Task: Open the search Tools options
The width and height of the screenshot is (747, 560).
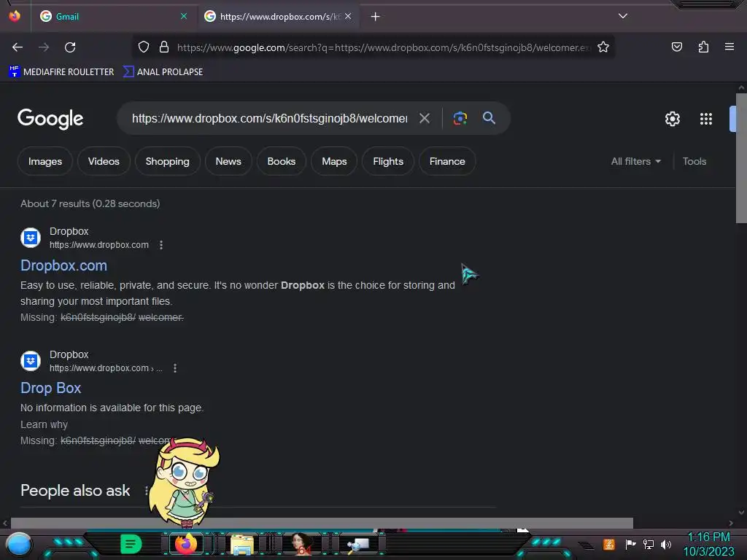Action: (x=694, y=161)
